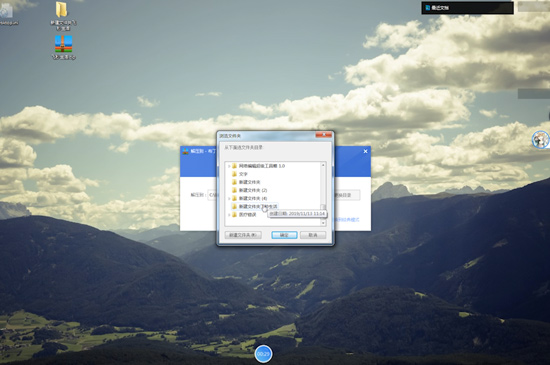Select the plain 新建文件夹 folder entry

(249, 182)
